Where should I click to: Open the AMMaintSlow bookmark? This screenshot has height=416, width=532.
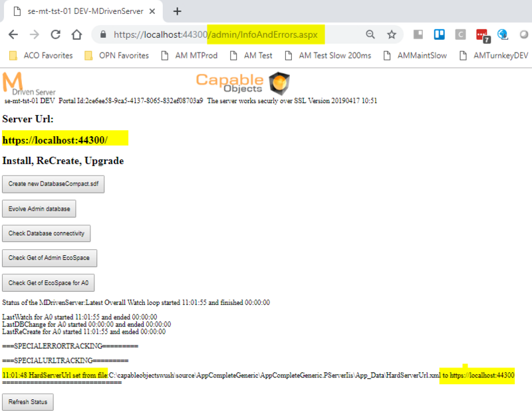pyautogui.click(x=415, y=56)
